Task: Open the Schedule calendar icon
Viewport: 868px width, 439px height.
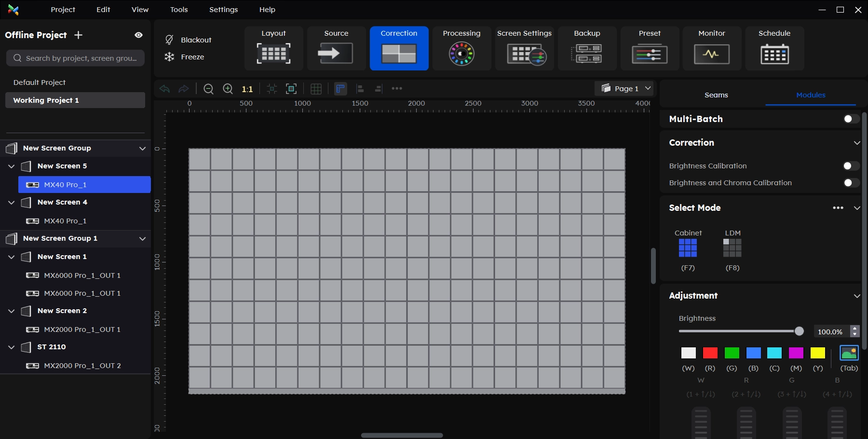Action: click(x=774, y=54)
